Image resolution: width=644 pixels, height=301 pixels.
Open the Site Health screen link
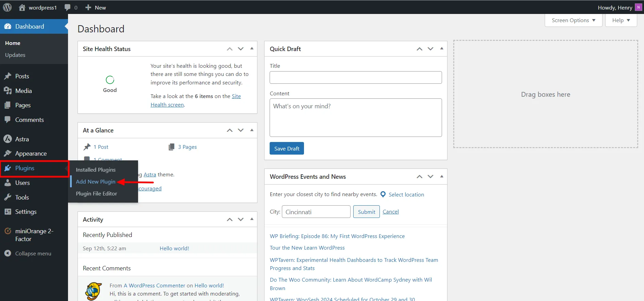pyautogui.click(x=196, y=100)
